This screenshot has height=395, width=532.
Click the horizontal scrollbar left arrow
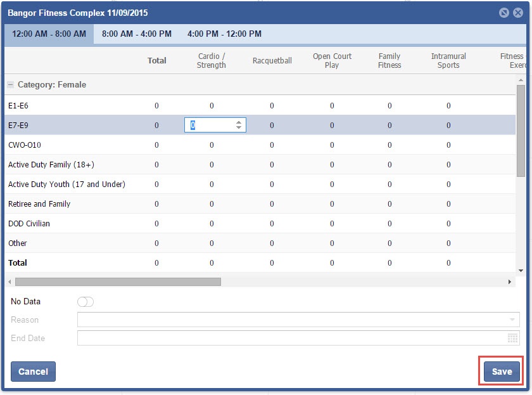(x=9, y=282)
